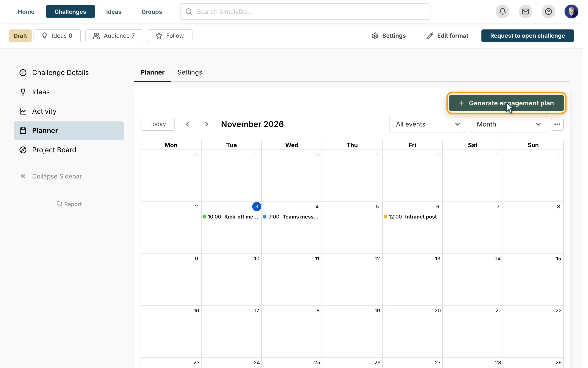Open Groups in top navigation

pos(152,11)
